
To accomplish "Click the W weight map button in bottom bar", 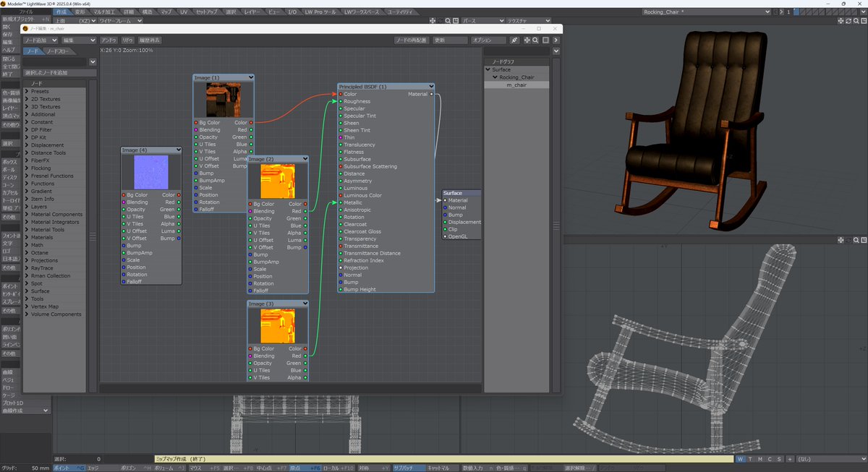I will click(x=741, y=459).
